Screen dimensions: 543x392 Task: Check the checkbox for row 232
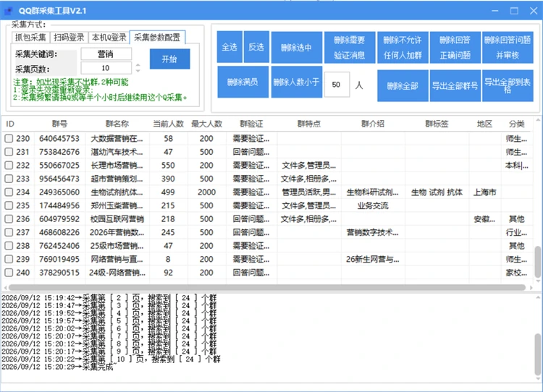tap(9, 166)
